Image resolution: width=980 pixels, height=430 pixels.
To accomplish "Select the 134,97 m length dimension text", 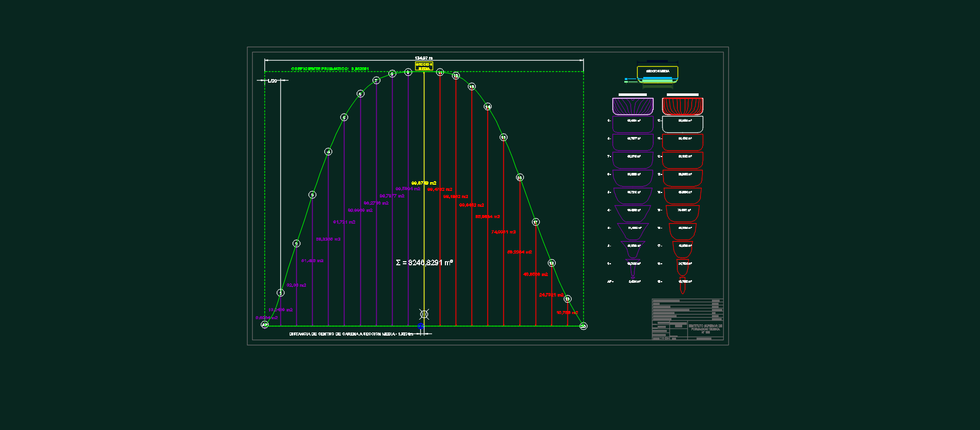I will (423, 58).
